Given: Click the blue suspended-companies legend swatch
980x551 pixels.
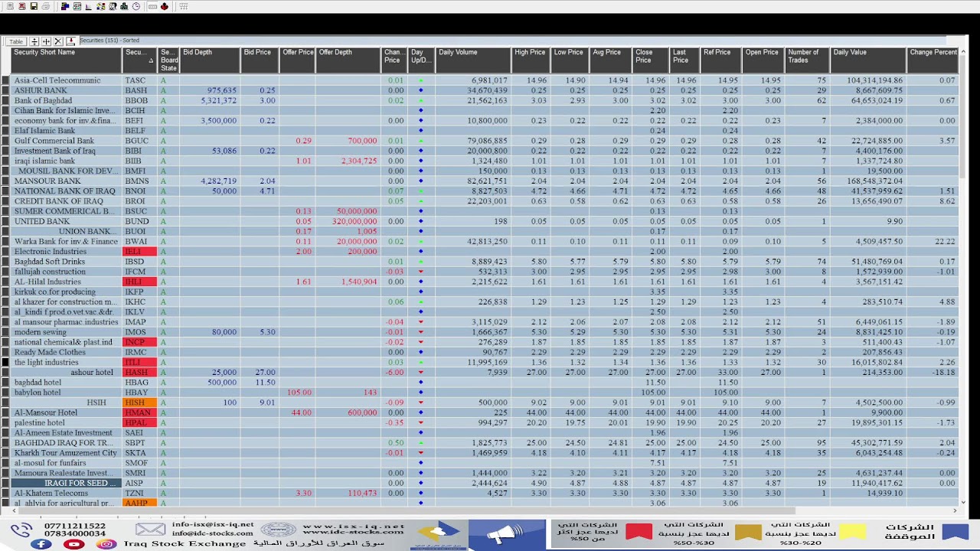Looking at the screenshot, I should (x=955, y=532).
